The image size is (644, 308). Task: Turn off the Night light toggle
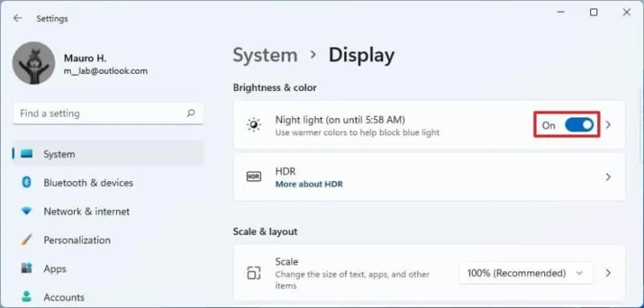coord(579,125)
